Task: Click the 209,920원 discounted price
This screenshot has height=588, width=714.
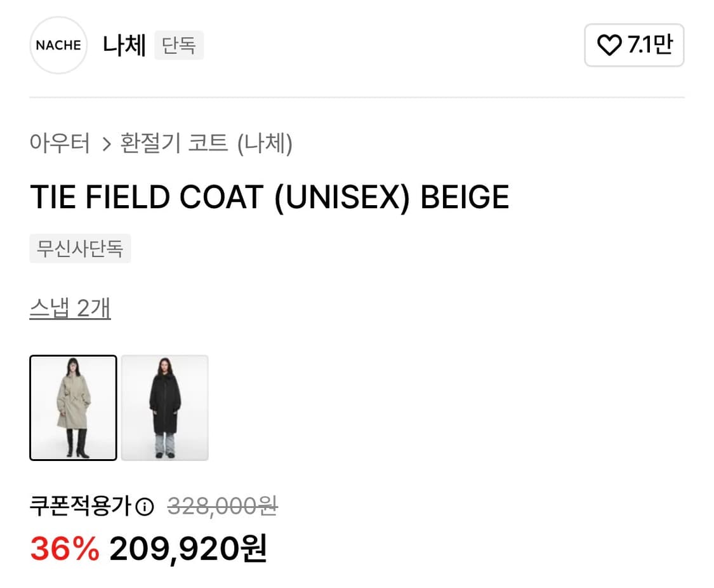Action: pos(188,551)
